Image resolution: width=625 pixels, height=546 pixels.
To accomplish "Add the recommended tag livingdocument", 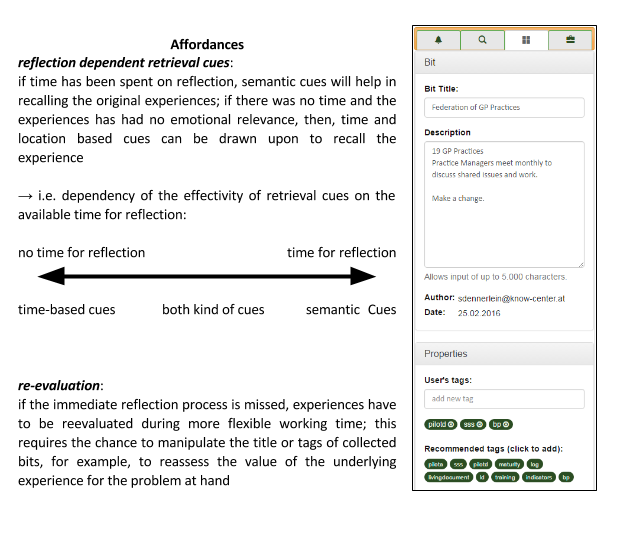I will [x=449, y=477].
